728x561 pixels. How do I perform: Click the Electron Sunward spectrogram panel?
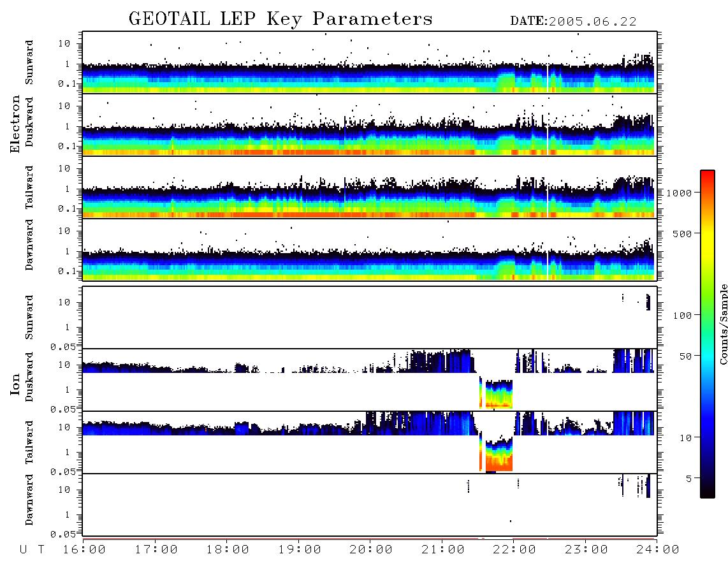point(370,62)
